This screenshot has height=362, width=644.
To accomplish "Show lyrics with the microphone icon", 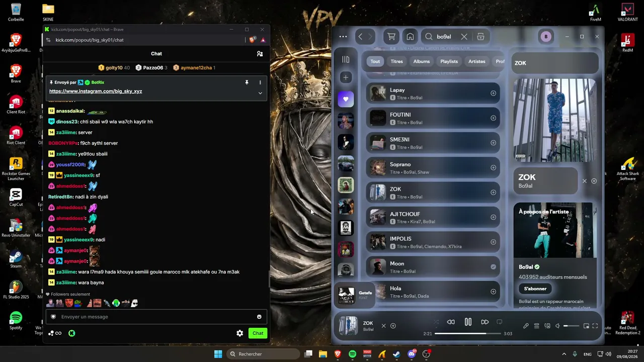I will pyautogui.click(x=526, y=326).
